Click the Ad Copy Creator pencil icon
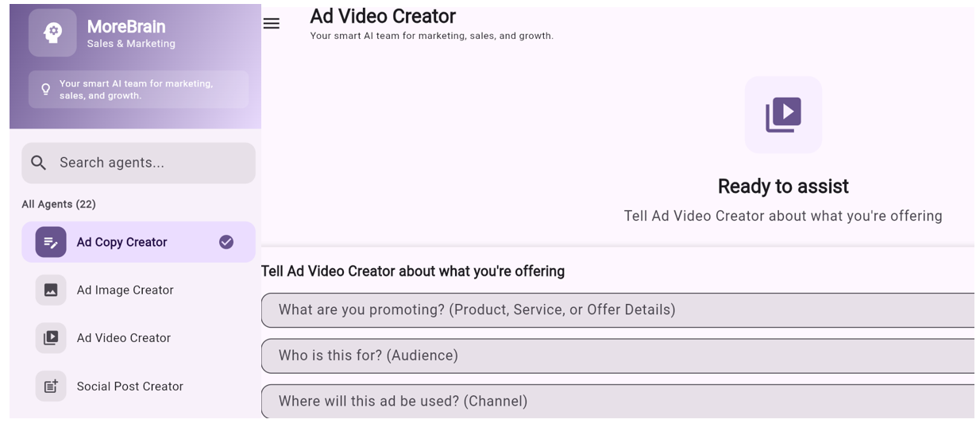 click(x=51, y=242)
